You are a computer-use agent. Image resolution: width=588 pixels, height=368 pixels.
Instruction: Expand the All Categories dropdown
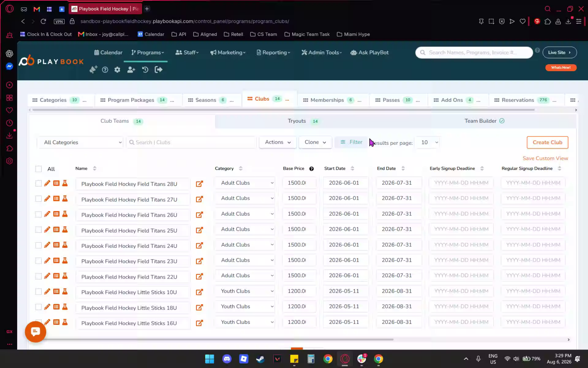pyautogui.click(x=80, y=142)
